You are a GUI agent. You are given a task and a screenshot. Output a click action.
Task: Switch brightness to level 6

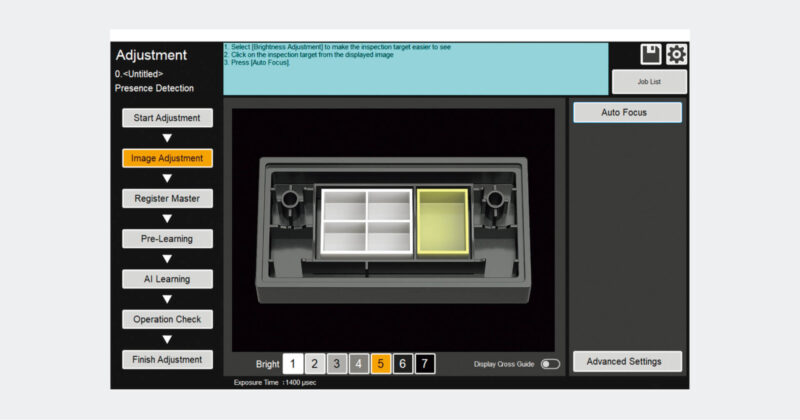[x=403, y=364]
